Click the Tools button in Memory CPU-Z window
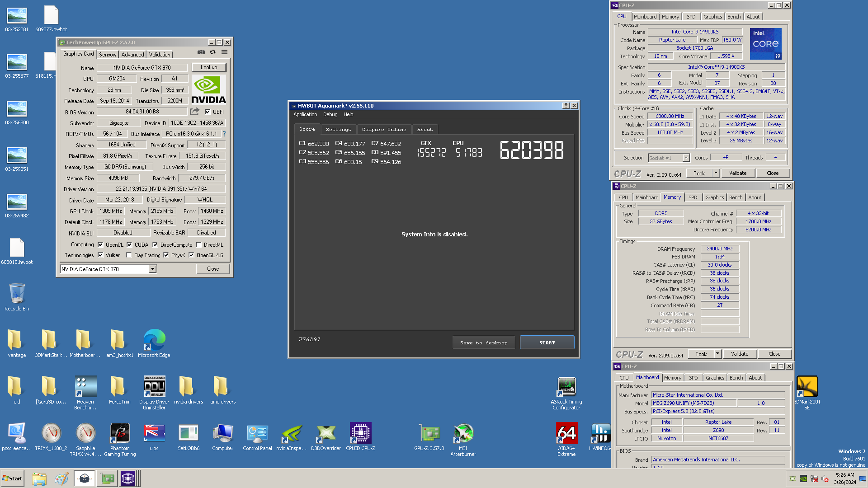This screenshot has height=488, width=868. click(x=701, y=354)
